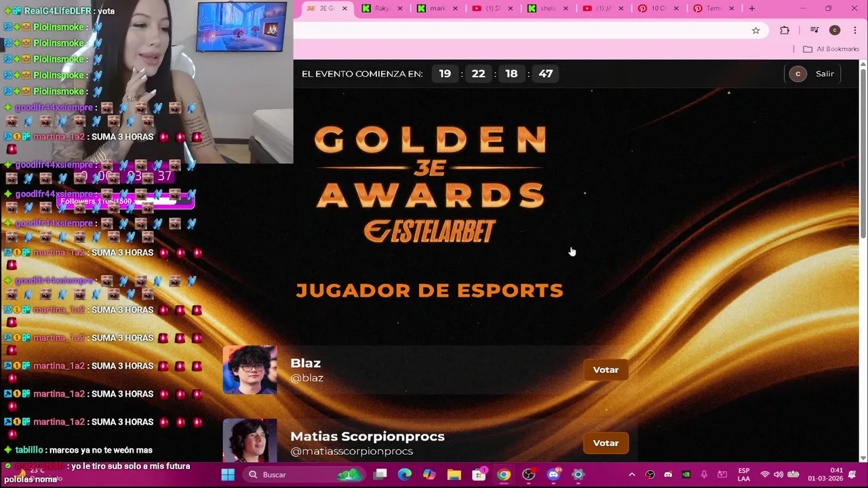Open File Explorer from the taskbar
Screen dimensions: 868x488
pos(454,474)
